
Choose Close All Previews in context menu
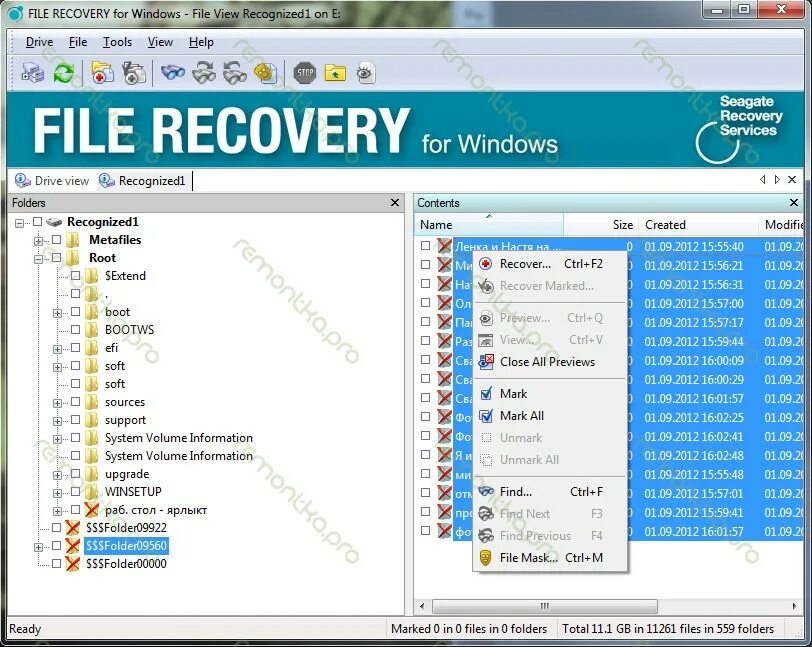tap(550, 362)
